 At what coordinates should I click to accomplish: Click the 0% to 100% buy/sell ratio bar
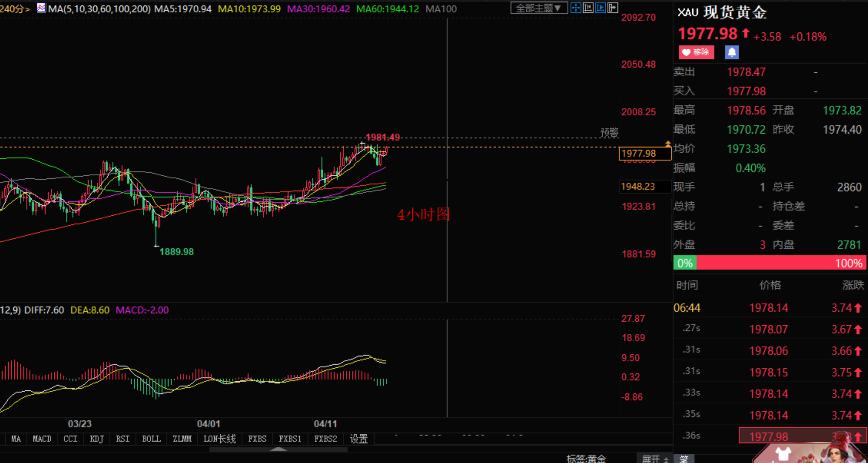[770, 263]
